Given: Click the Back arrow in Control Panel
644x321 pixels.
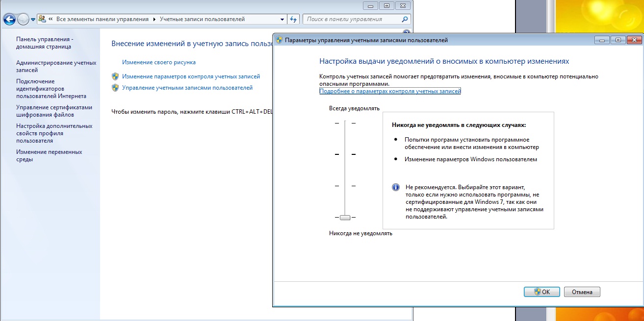Looking at the screenshot, I should click(9, 20).
